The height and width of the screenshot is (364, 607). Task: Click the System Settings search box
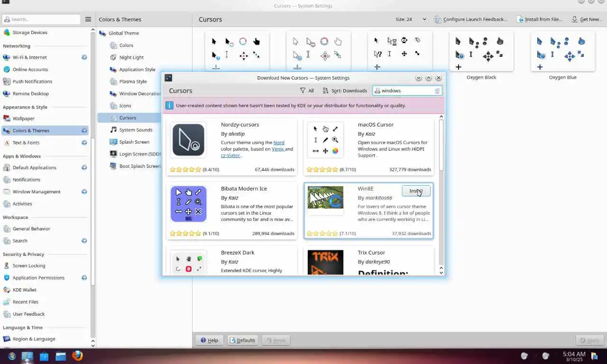[x=41, y=19]
